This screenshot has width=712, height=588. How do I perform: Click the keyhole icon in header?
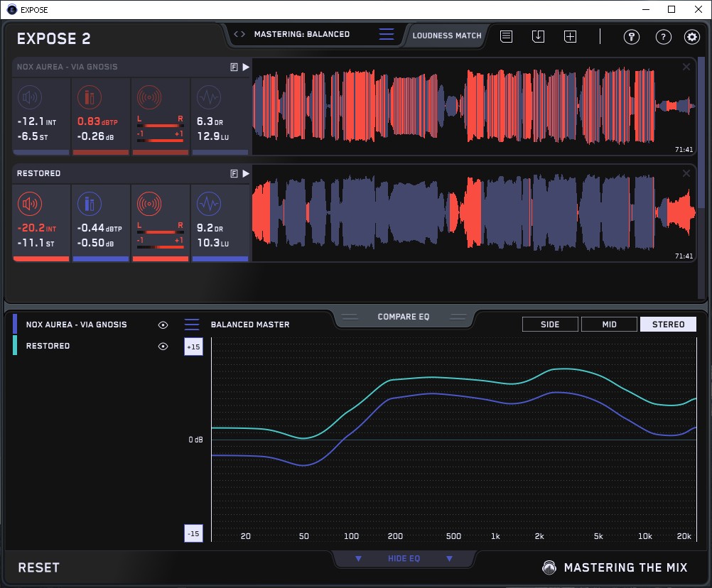click(632, 37)
